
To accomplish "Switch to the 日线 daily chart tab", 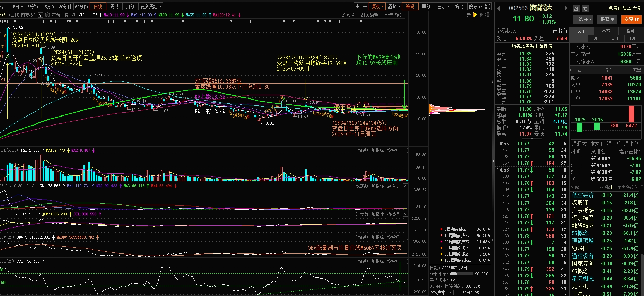I will (x=98, y=7).
